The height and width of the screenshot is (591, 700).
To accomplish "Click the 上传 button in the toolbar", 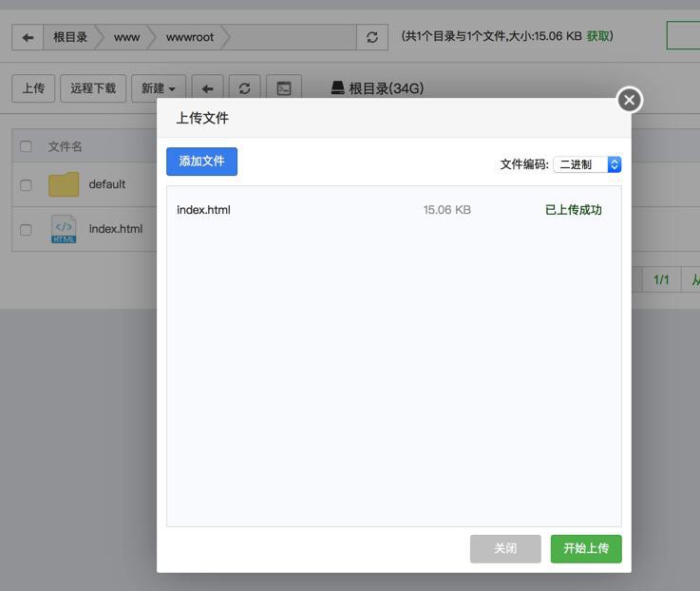I will click(x=33, y=88).
